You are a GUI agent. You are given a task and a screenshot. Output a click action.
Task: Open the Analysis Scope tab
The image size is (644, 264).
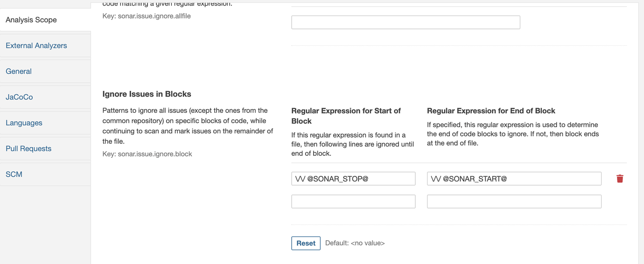pyautogui.click(x=45, y=20)
